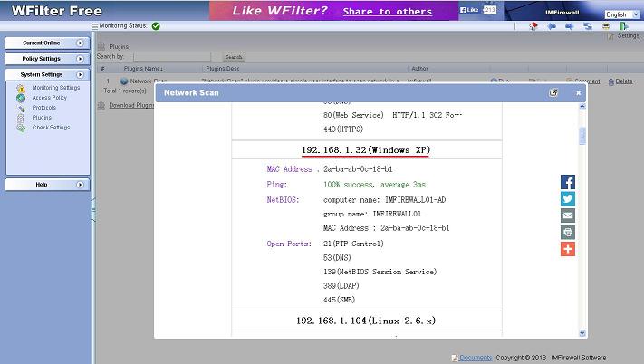Expand the Current Online menu section

pyautogui.click(x=48, y=43)
